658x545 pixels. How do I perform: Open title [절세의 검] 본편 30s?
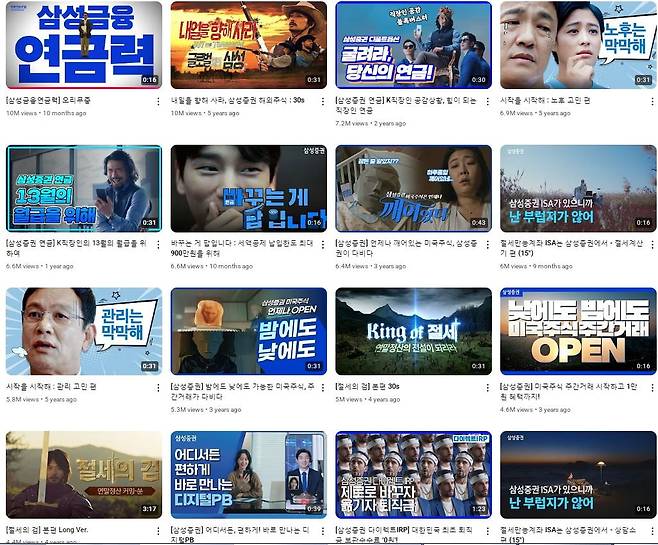point(367,386)
